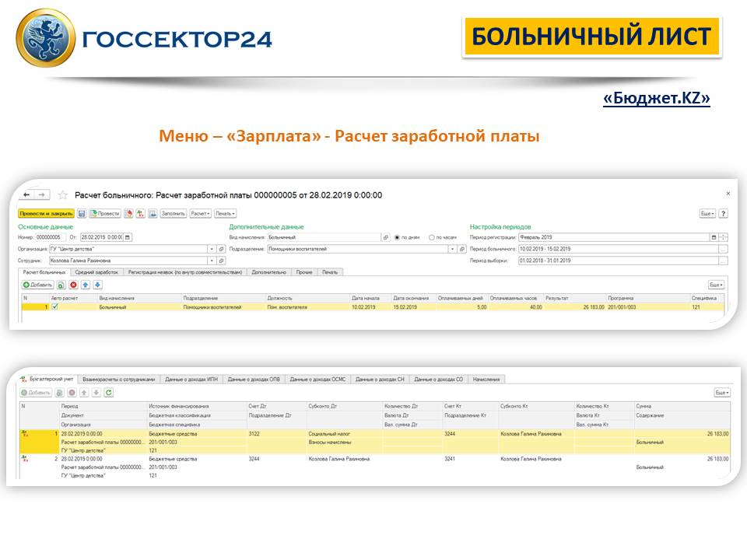The image size is (747, 560).
Task: Click the up arrow in the accounting entries toolbar
Action: tap(84, 392)
